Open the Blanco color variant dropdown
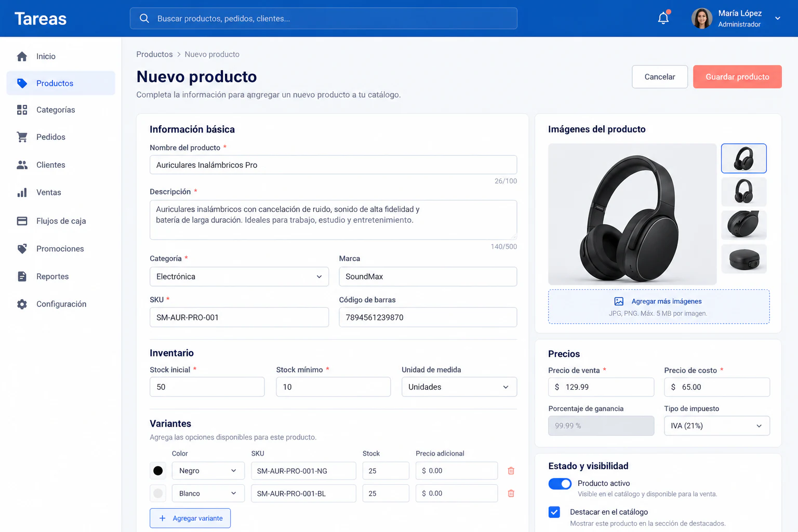The image size is (798, 532). (x=208, y=494)
